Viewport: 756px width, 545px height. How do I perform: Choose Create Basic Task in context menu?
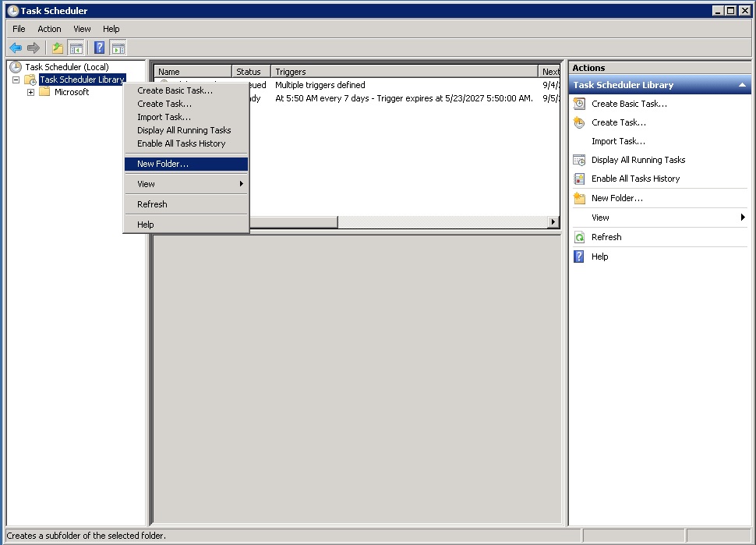[x=186, y=90]
